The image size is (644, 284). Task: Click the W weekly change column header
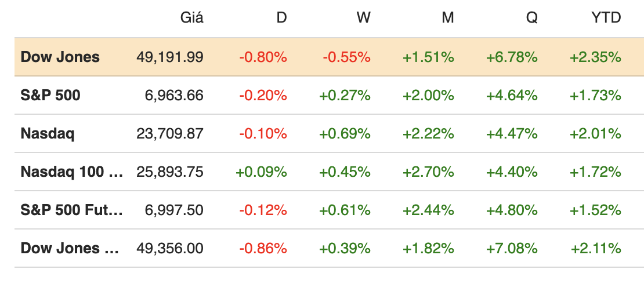tap(363, 18)
